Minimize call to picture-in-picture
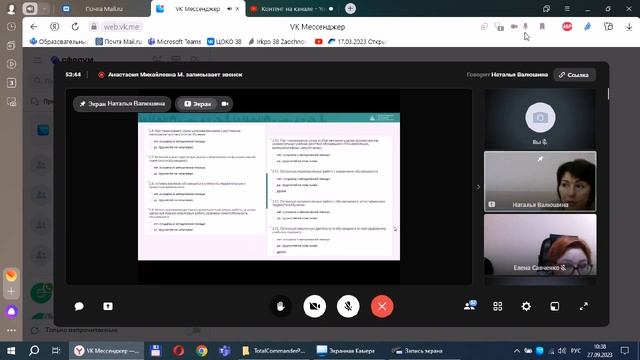The image size is (640, 360). click(x=555, y=306)
